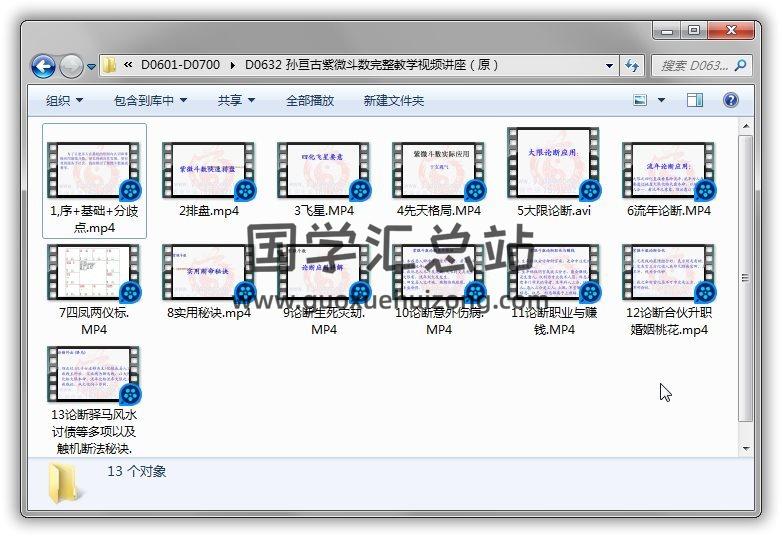Select video file 1,序+基础+分歧点.mp4
This screenshot has height=538, width=782.
pos(94,181)
